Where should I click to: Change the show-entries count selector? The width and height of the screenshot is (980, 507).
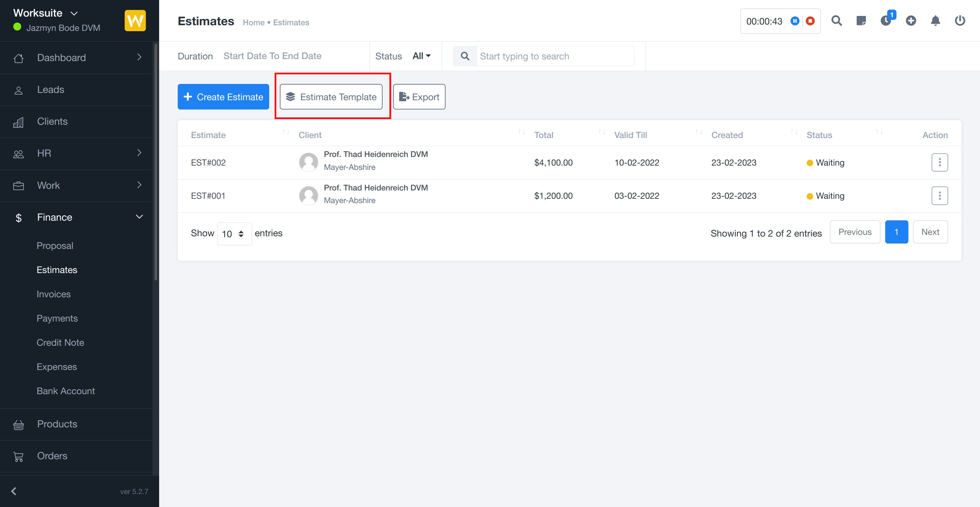click(x=234, y=234)
